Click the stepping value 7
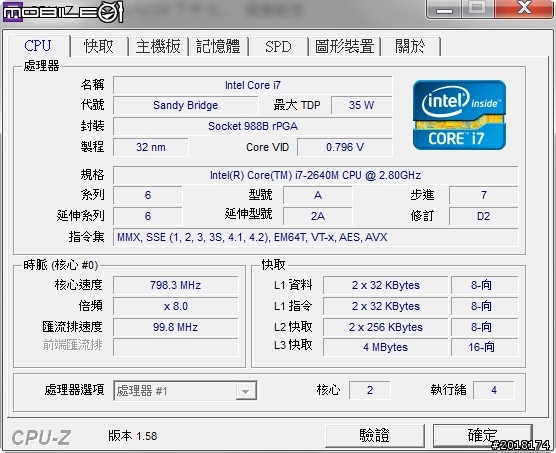This screenshot has width=556, height=453. tap(483, 195)
